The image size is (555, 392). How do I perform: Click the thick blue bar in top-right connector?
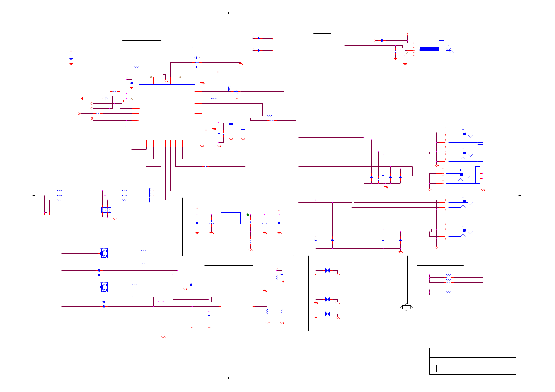[x=429, y=48]
